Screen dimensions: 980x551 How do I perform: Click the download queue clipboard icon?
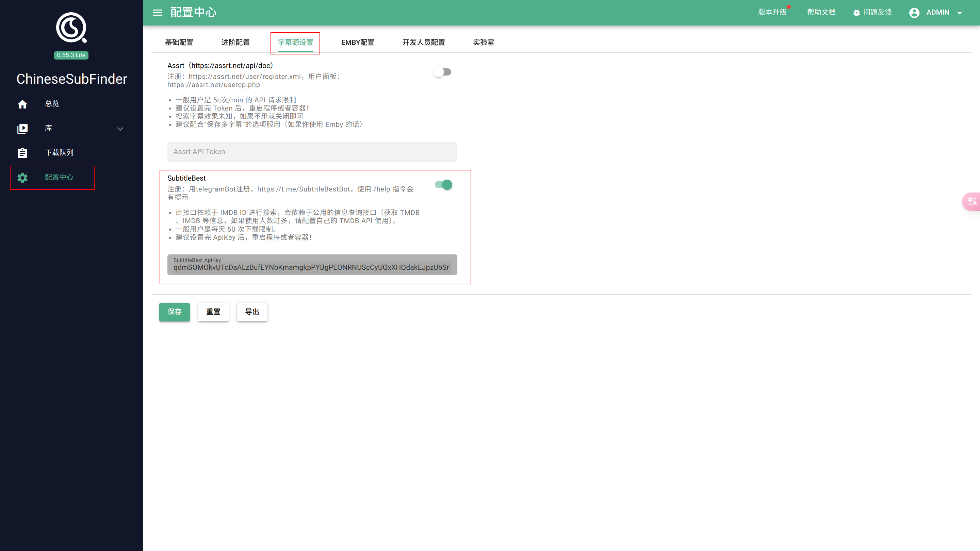click(22, 153)
